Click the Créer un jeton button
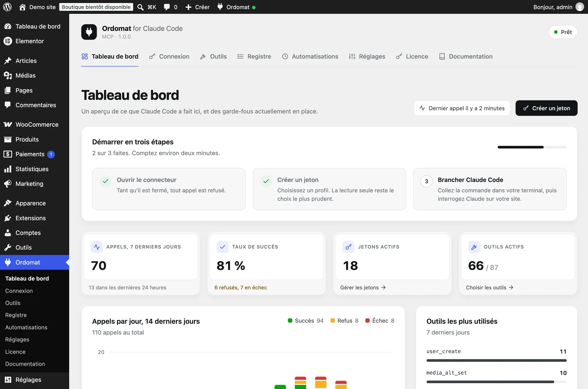The image size is (588, 389). [547, 108]
